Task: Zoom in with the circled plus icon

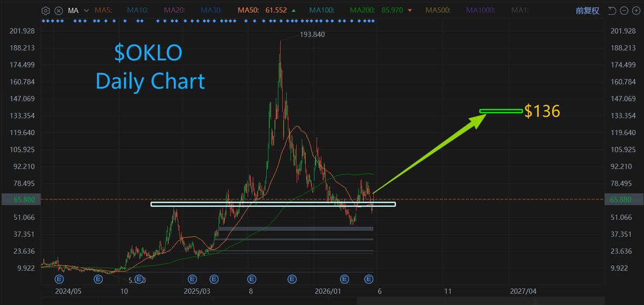Action: [x=635, y=11]
